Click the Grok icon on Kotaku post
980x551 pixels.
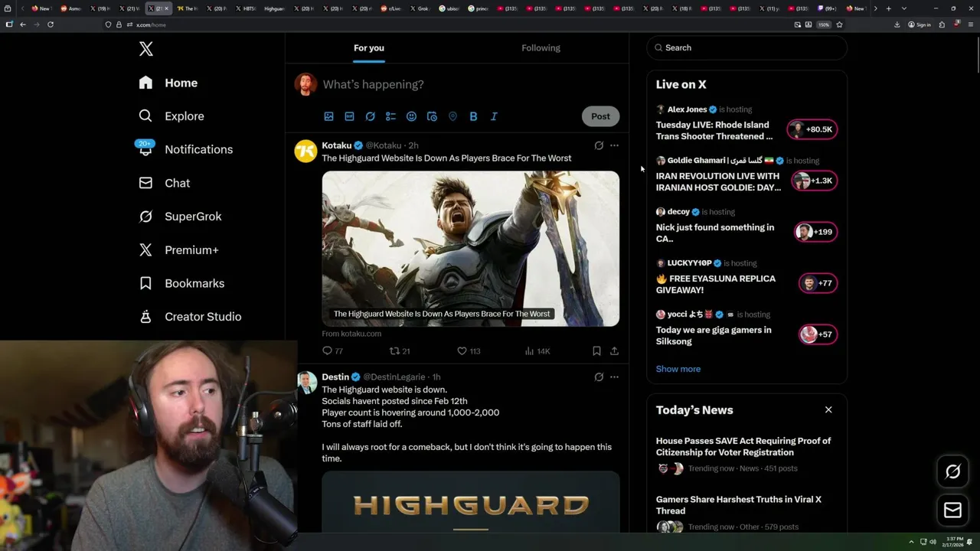point(599,145)
